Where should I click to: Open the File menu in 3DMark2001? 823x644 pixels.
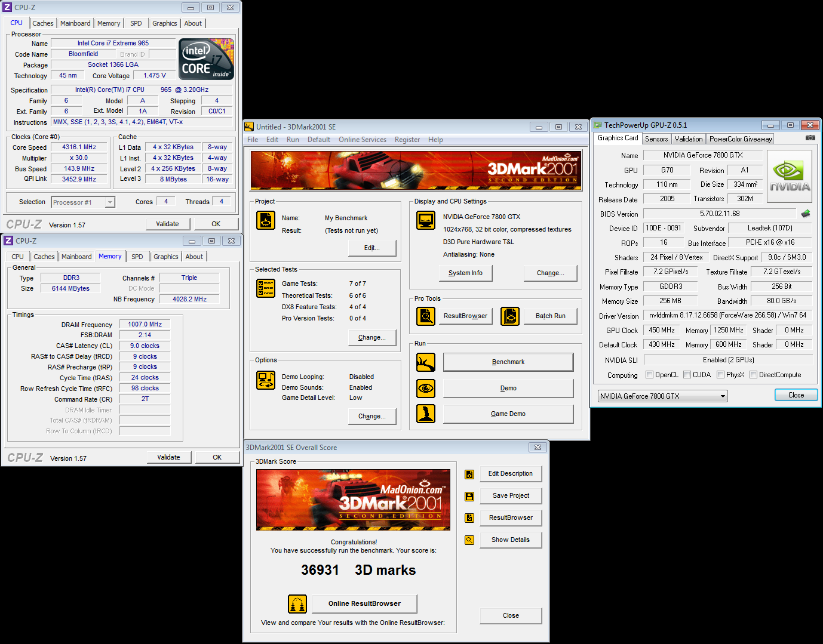[x=253, y=140]
